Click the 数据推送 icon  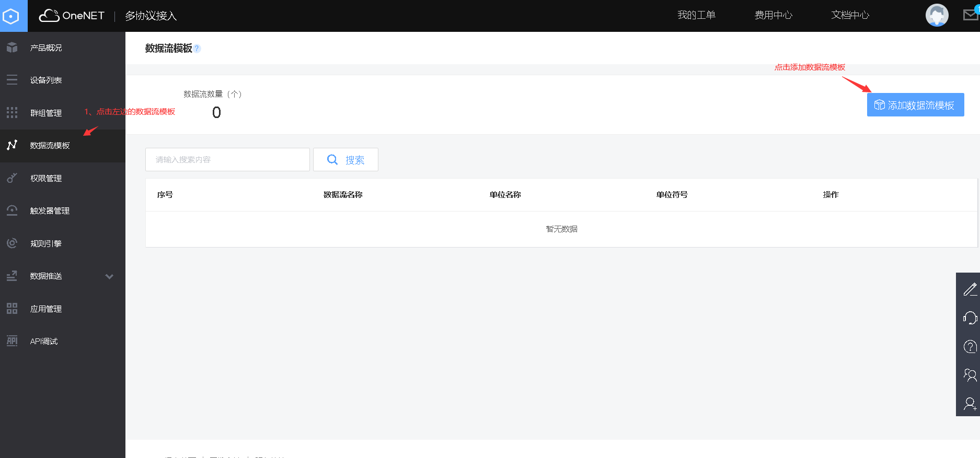(x=12, y=276)
